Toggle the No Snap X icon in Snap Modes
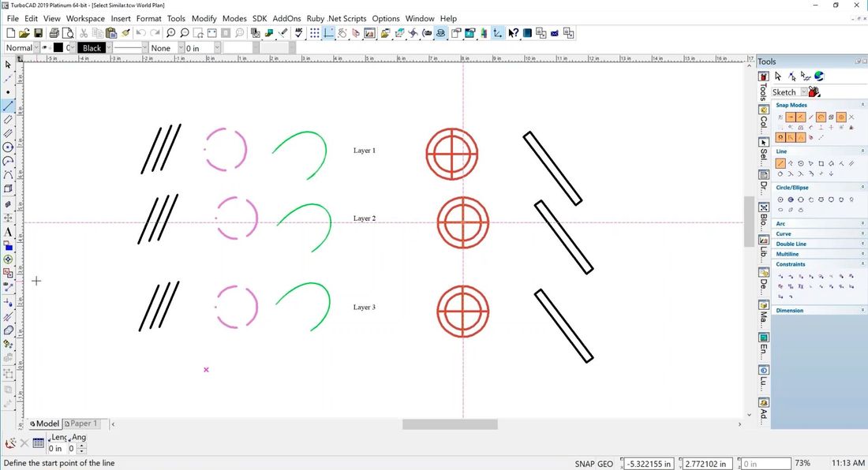Image resolution: width=868 pixels, height=470 pixels. pyautogui.click(x=851, y=117)
